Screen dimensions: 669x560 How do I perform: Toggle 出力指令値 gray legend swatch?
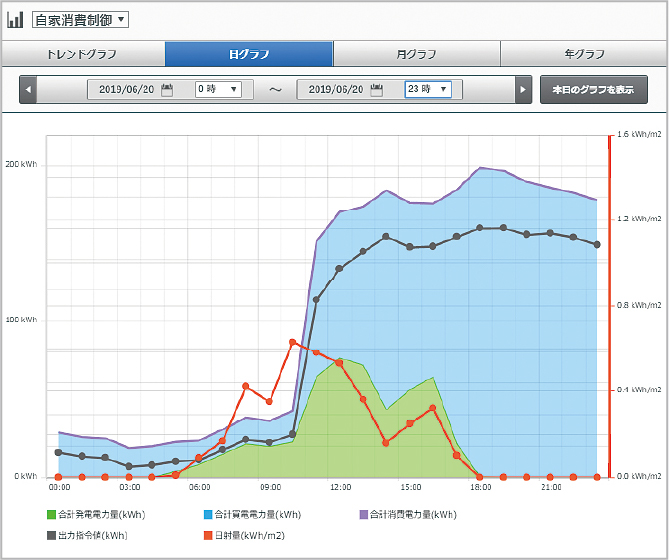coord(51,535)
